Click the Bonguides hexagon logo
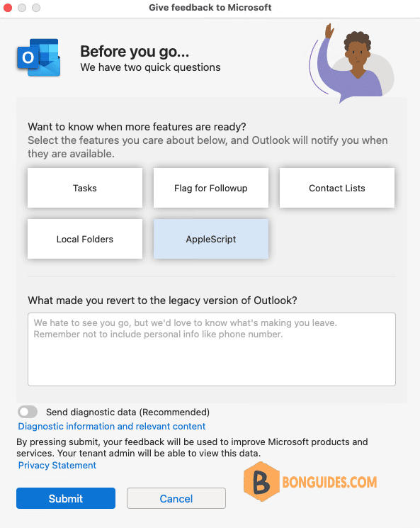 (261, 481)
